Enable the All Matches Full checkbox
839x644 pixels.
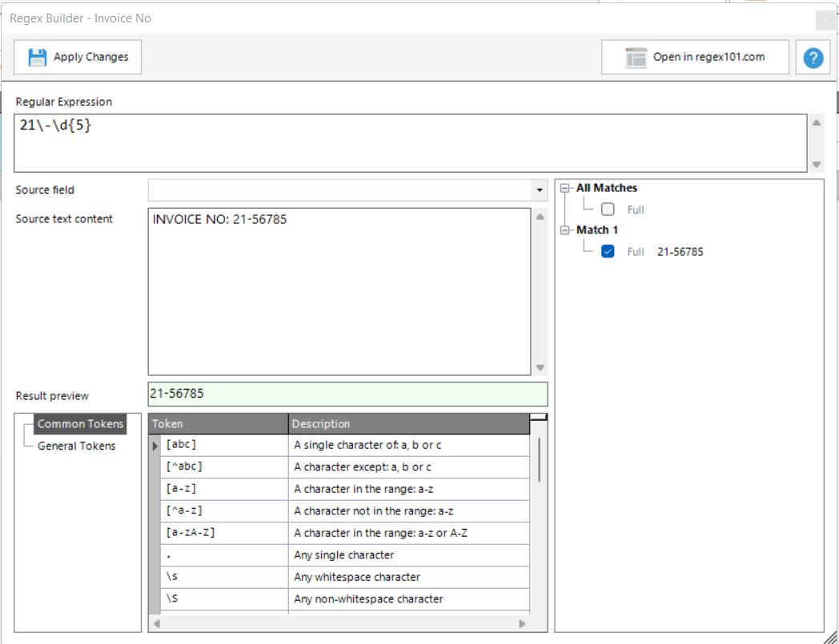tap(608, 210)
